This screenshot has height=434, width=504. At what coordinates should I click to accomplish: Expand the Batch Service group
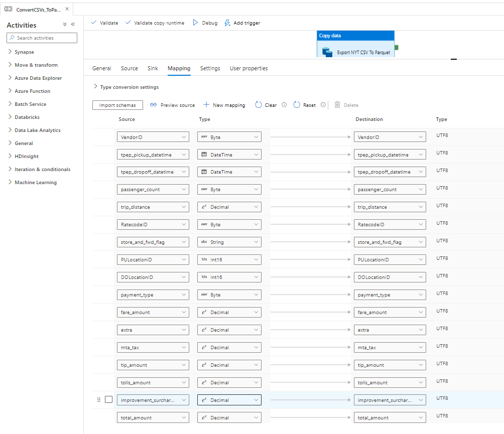pyautogui.click(x=10, y=104)
